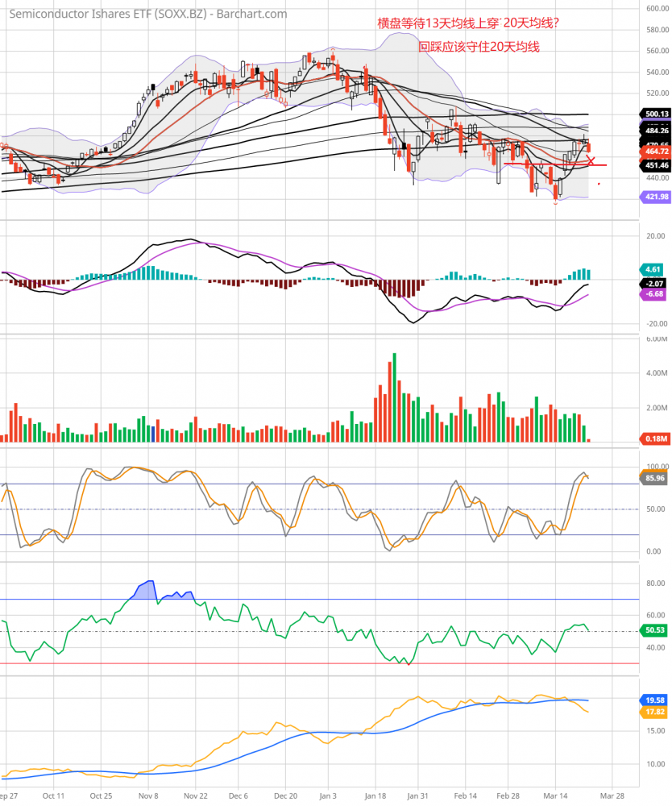Click the 85.96 stochastic value tag
672x806 pixels.
tap(653, 478)
